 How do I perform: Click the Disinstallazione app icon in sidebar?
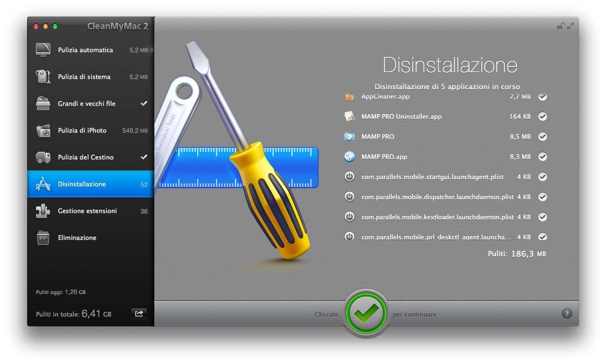(43, 184)
